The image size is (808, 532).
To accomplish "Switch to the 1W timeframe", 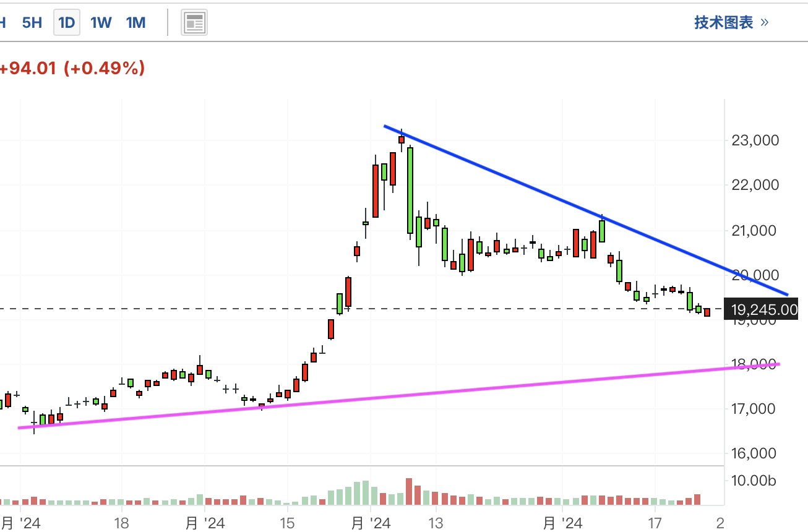I will (101, 23).
